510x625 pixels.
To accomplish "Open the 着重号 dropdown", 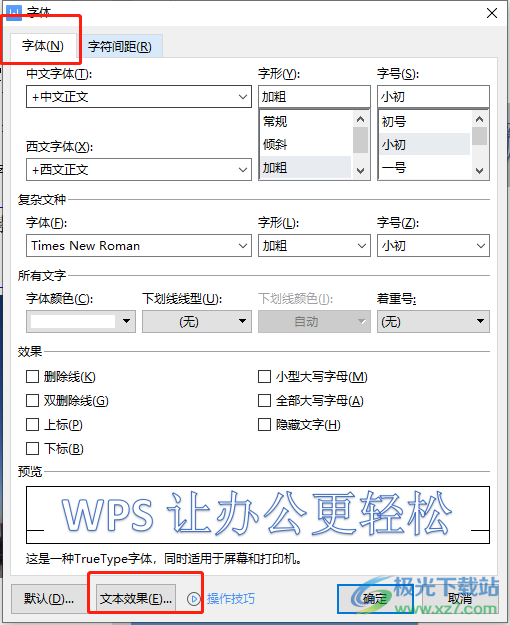I will (x=433, y=321).
